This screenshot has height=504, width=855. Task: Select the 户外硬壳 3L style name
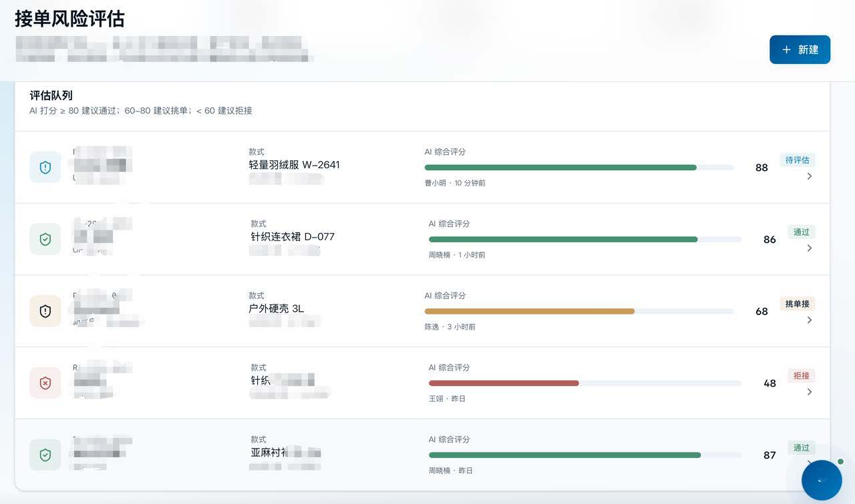(x=277, y=308)
